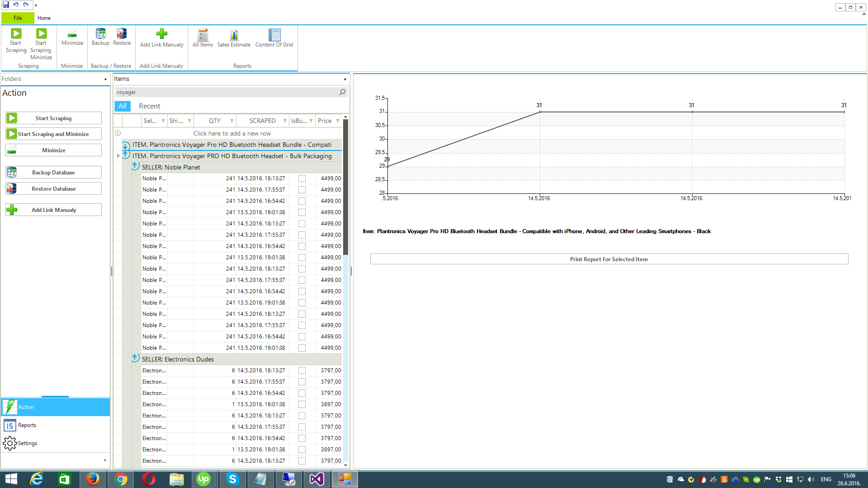Click the undo icon in title bar
Screen dimensions: 868x488
pyautogui.click(x=16, y=5)
